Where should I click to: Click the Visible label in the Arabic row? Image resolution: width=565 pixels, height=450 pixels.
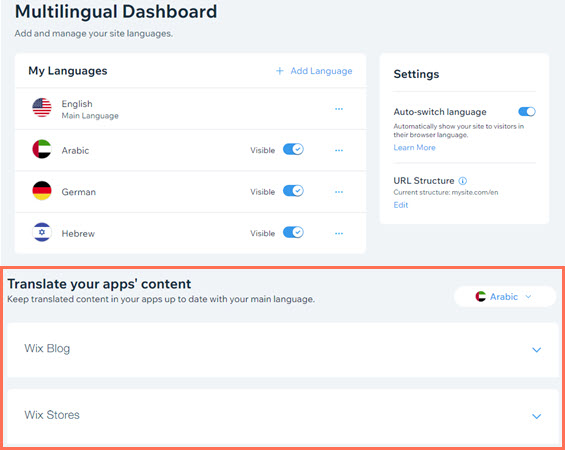[263, 150]
